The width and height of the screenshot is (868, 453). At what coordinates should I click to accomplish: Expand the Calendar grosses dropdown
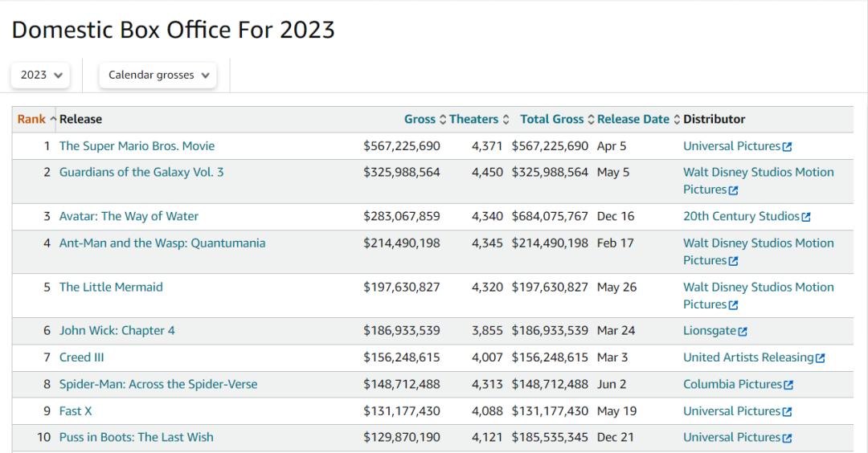pos(158,75)
